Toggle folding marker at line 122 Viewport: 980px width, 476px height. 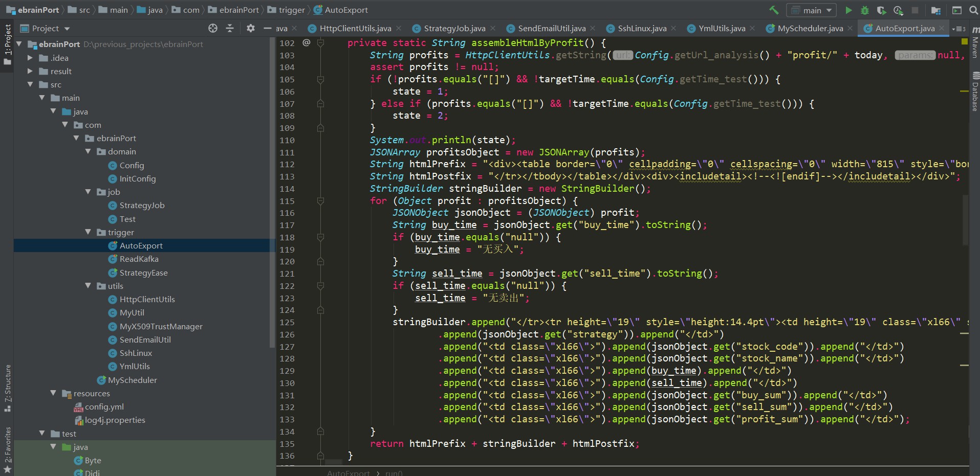click(320, 286)
